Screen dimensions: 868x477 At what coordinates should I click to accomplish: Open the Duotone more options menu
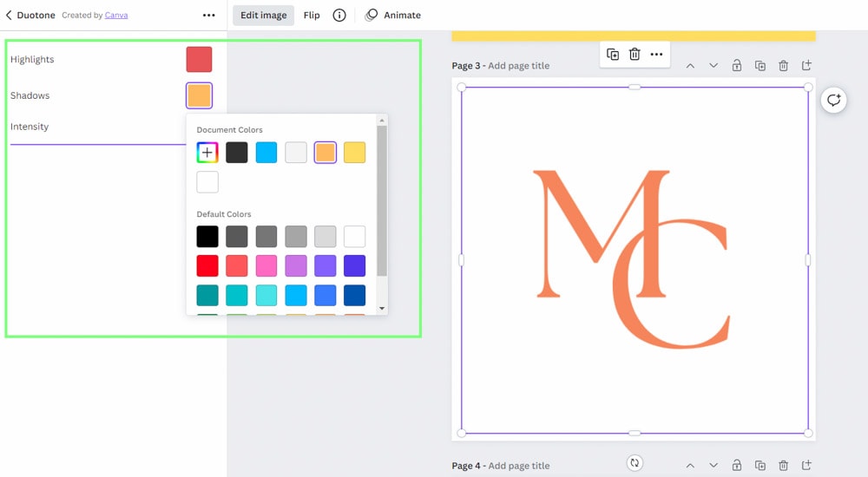pyautogui.click(x=208, y=16)
